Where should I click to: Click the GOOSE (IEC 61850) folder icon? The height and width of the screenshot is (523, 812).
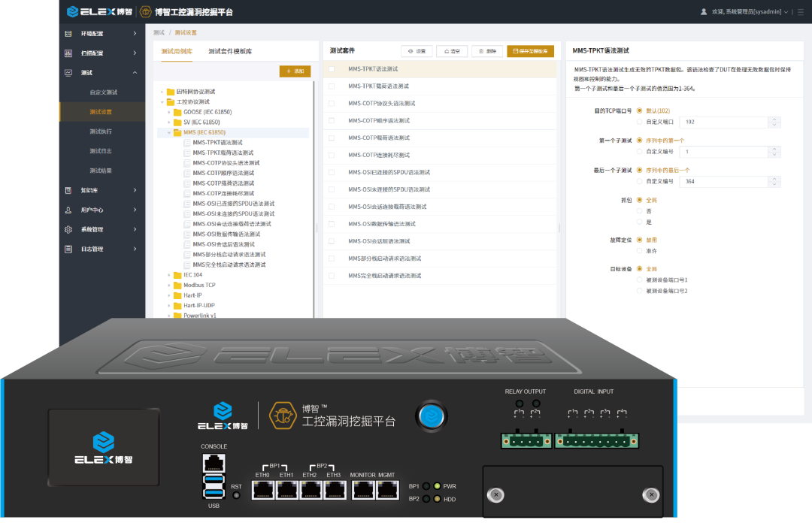(x=177, y=112)
